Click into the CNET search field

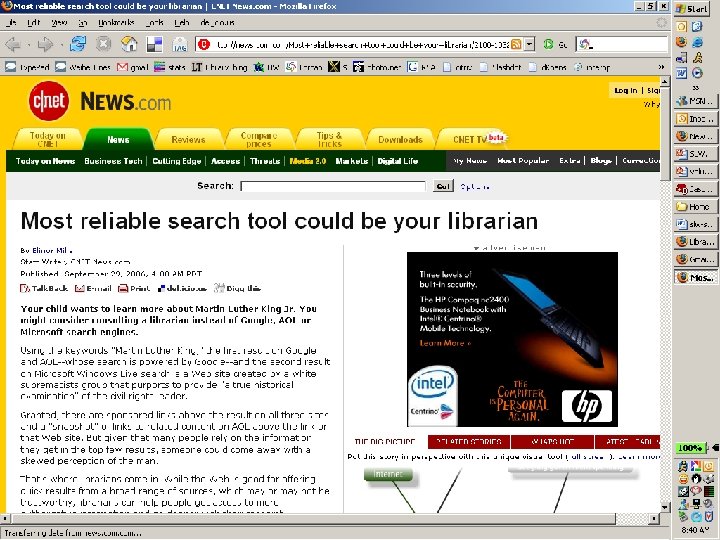[333, 186]
